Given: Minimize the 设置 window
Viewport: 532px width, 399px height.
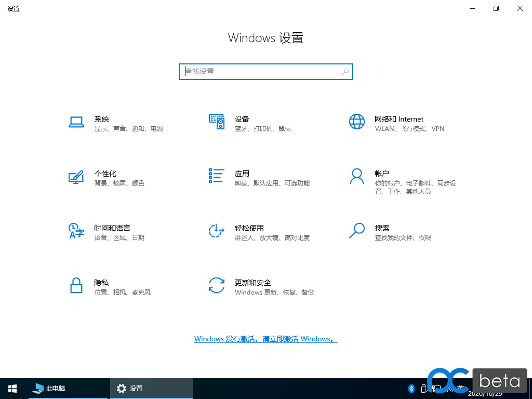Looking at the screenshot, I should tap(472, 8).
